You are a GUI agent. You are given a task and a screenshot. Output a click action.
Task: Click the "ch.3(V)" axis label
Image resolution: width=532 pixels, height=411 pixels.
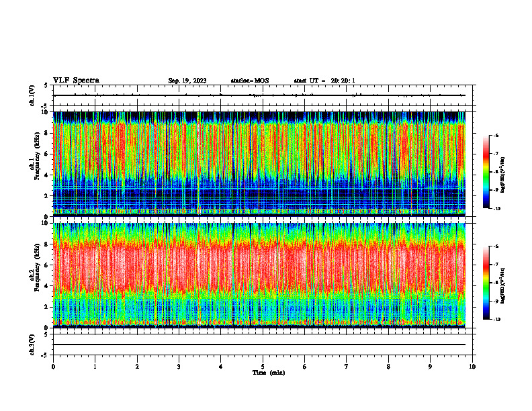click(32, 345)
